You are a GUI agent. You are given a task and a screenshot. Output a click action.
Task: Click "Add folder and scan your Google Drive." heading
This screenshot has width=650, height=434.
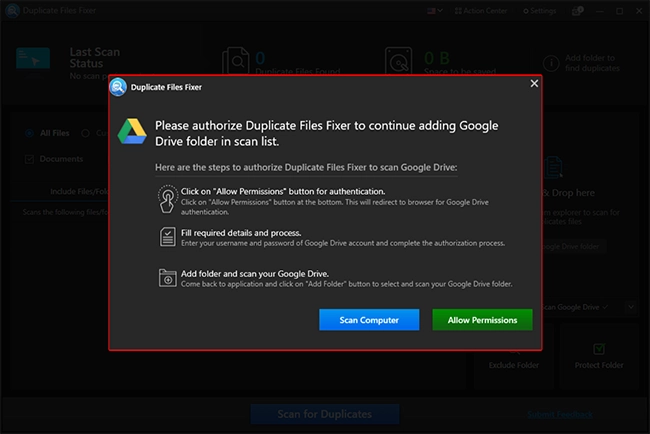coord(255,274)
